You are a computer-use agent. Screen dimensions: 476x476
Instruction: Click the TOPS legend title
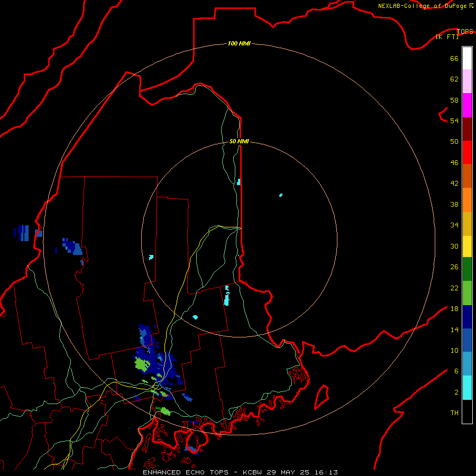465,31
